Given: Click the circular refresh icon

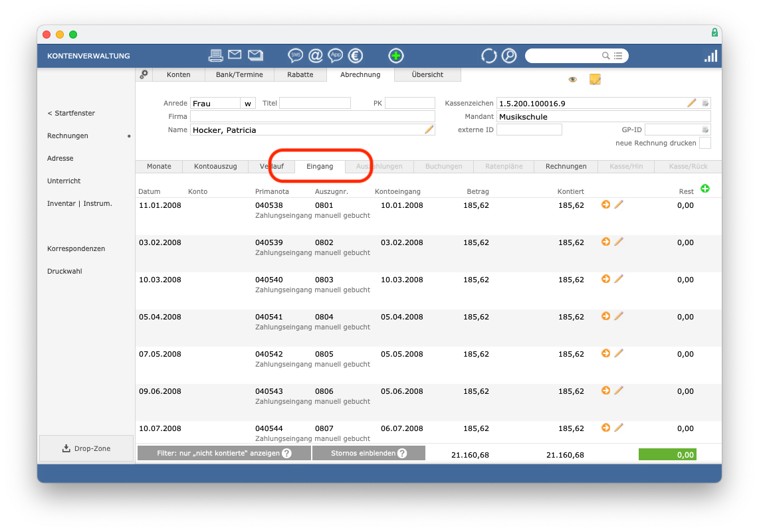Looking at the screenshot, I should pos(489,56).
